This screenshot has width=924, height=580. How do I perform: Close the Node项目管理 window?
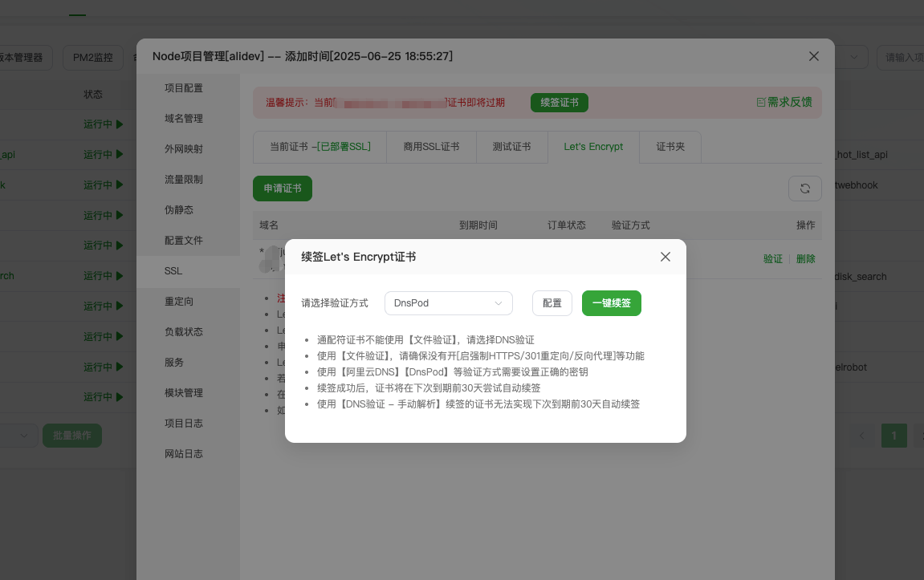click(x=814, y=56)
